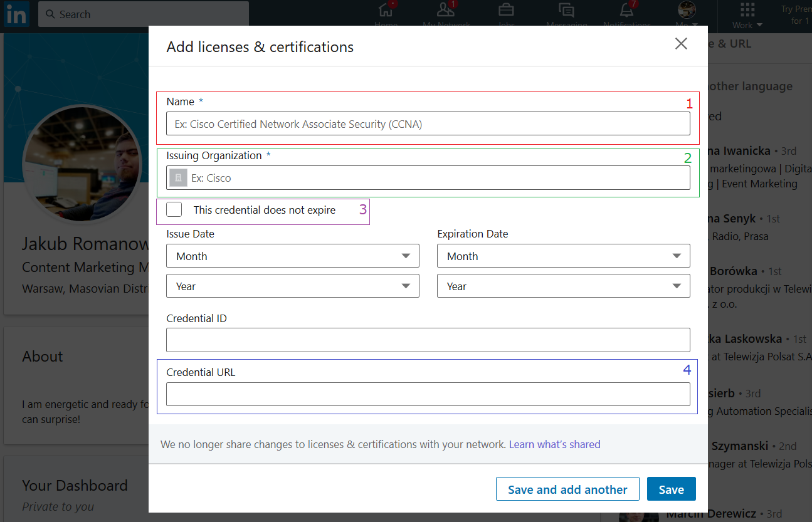The width and height of the screenshot is (812, 522).
Task: Open the Expiration Date Month dropdown
Action: (x=564, y=256)
